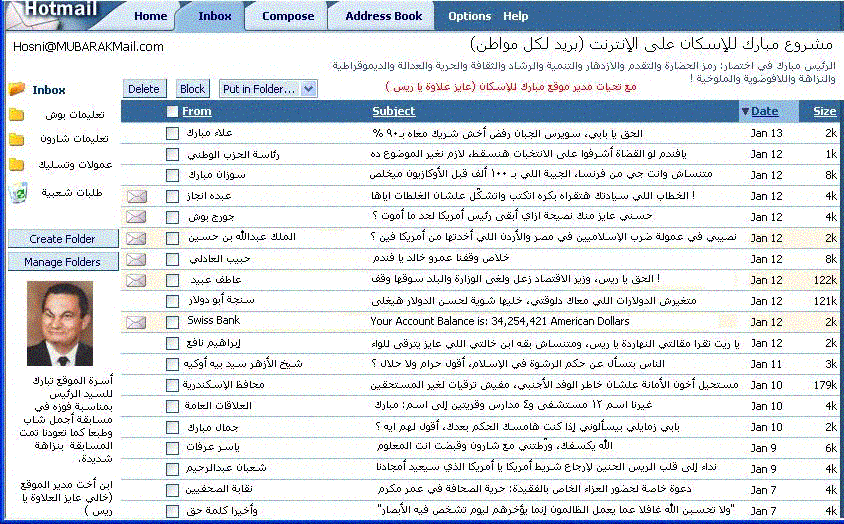Image resolution: width=844 pixels, height=524 pixels.
Task: Click the envelope icon beside جورج بوش
Action: (136, 216)
